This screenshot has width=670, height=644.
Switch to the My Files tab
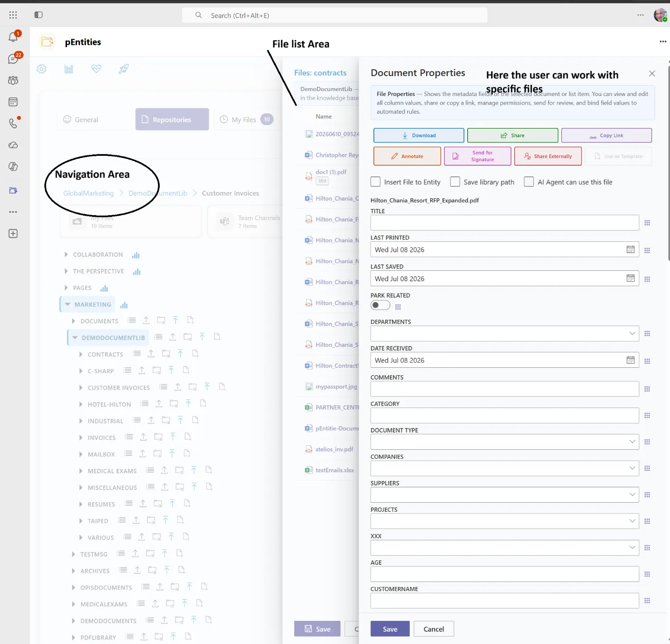[x=247, y=120]
